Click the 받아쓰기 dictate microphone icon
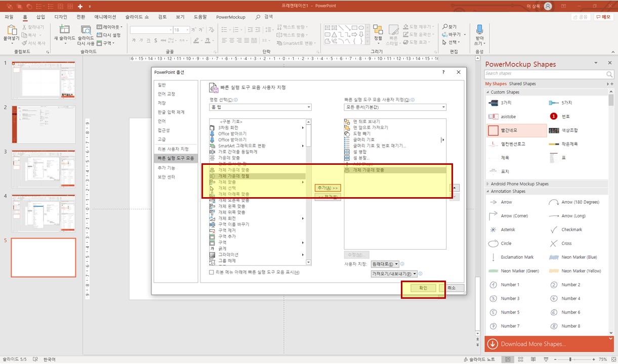The width and height of the screenshot is (618, 364). coord(479,29)
